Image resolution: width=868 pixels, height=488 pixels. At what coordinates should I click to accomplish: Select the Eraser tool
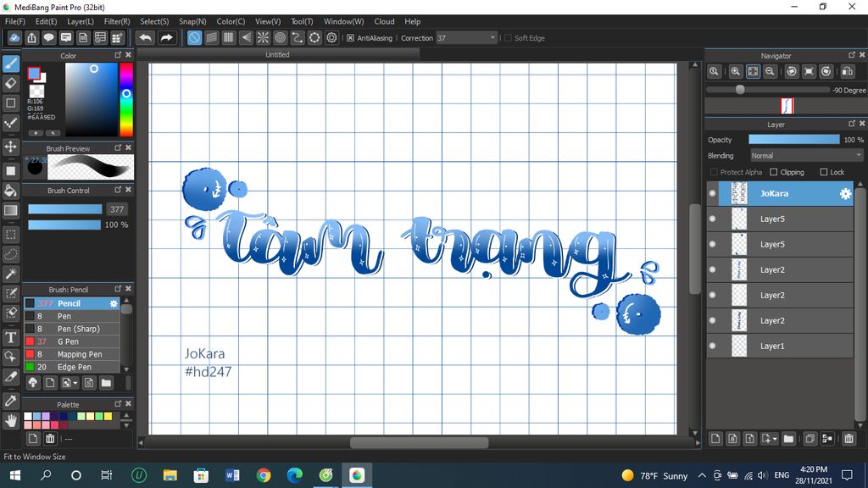[11, 84]
